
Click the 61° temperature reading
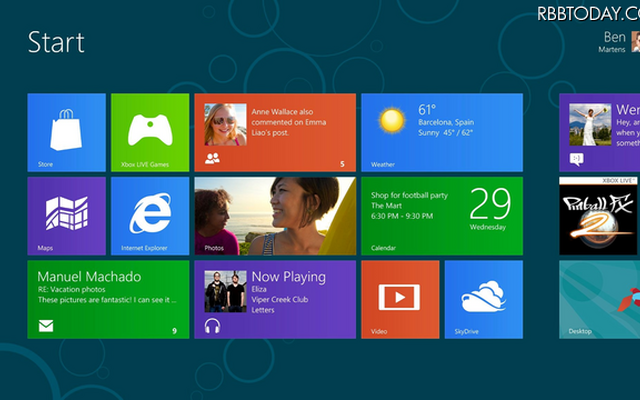tap(427, 110)
